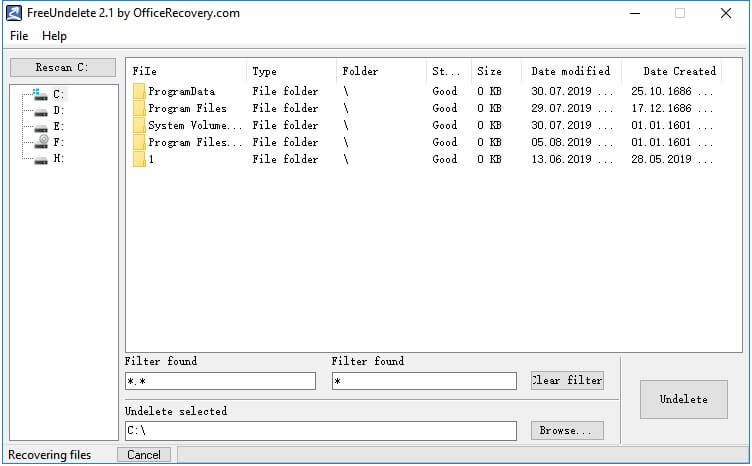Click the Clear filter button

(567, 380)
